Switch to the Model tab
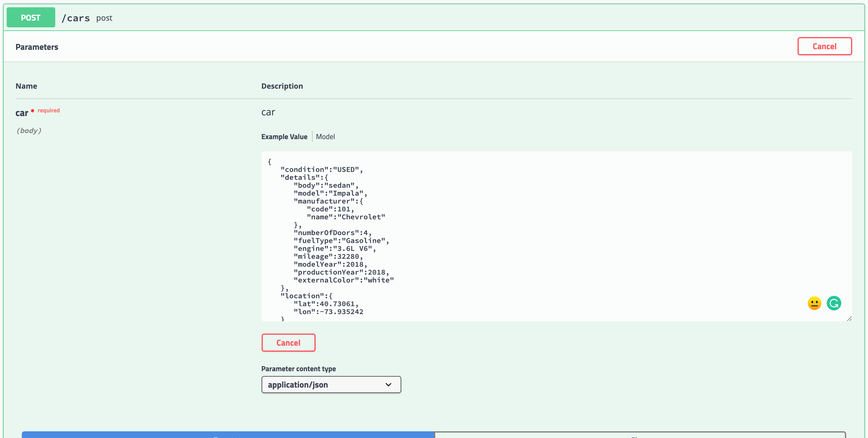 point(325,137)
